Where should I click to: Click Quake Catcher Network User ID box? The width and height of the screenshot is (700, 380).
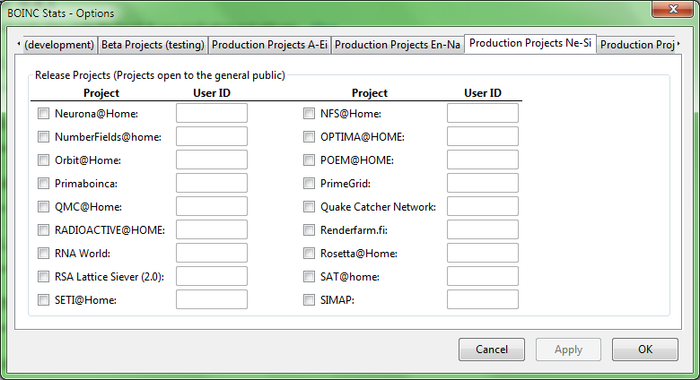483,206
